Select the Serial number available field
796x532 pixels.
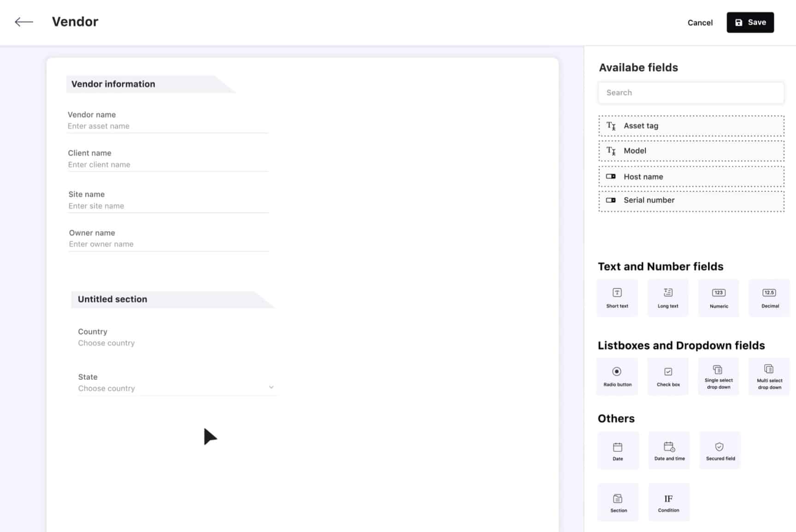691,201
